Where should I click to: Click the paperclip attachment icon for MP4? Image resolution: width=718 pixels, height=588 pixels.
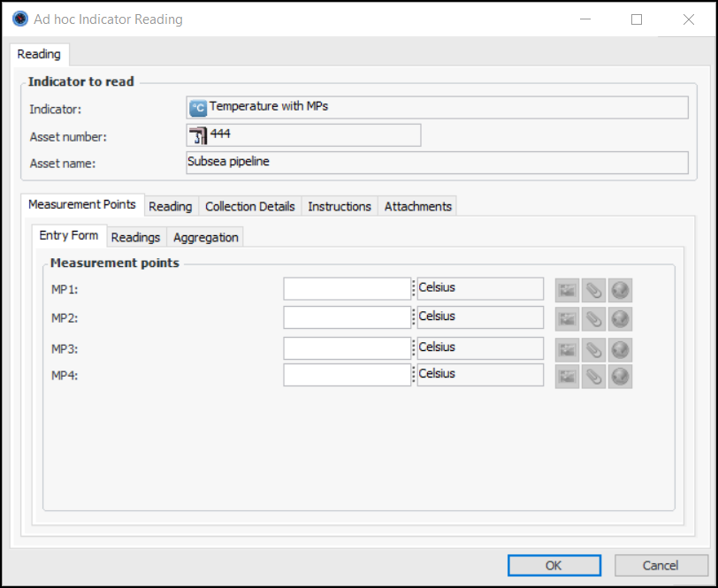[593, 376]
